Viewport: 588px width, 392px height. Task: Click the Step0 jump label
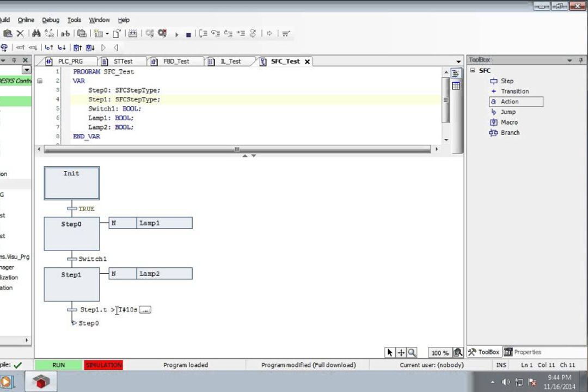pos(89,323)
